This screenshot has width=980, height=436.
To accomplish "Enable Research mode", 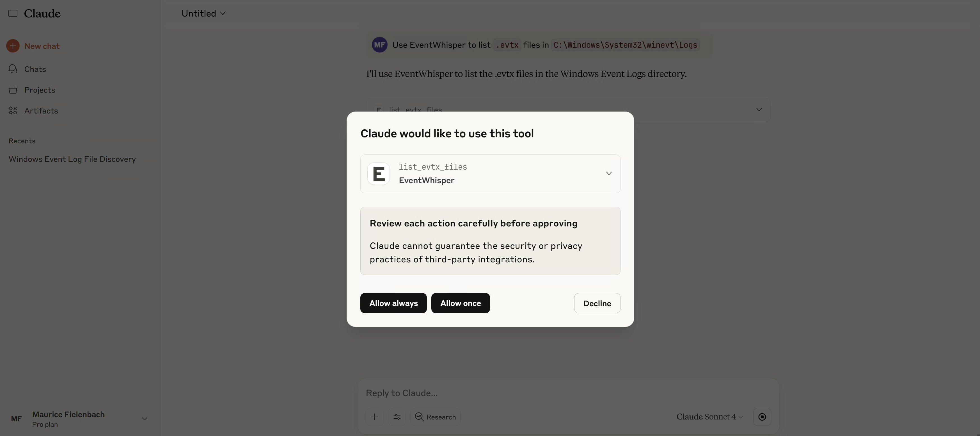I will tap(435, 417).
